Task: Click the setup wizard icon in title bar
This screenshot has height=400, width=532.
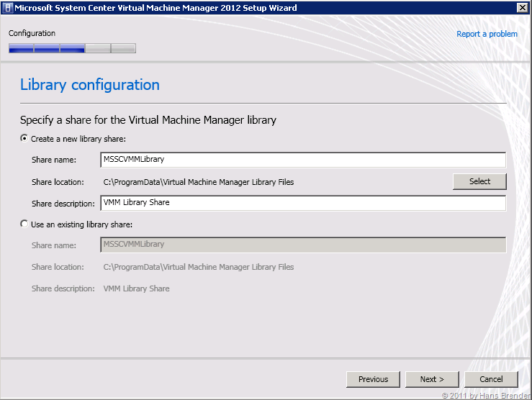Action: click(7, 7)
